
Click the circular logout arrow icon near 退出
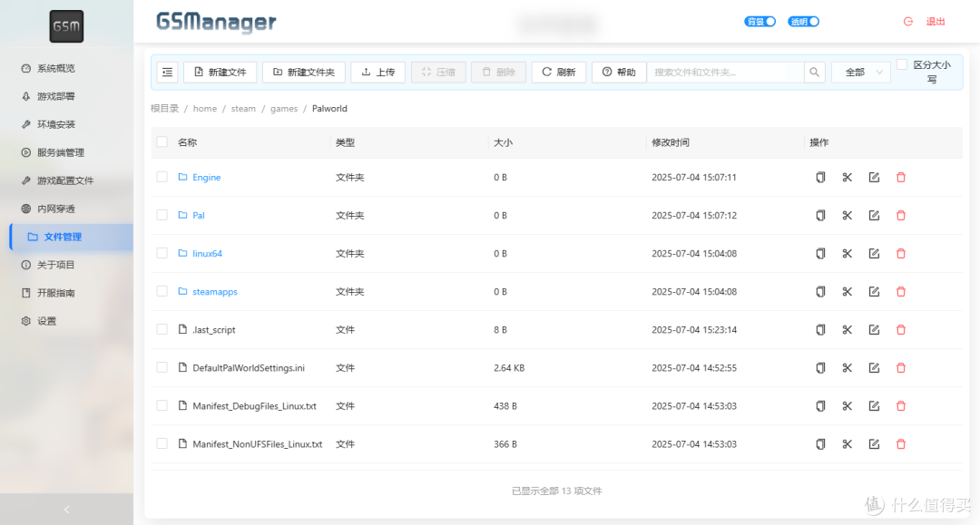tap(910, 21)
